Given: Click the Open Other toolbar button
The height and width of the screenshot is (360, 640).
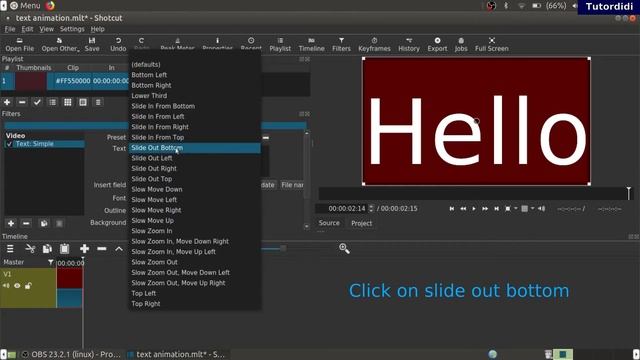Looking at the screenshot, I should pyautogui.click(x=60, y=44).
